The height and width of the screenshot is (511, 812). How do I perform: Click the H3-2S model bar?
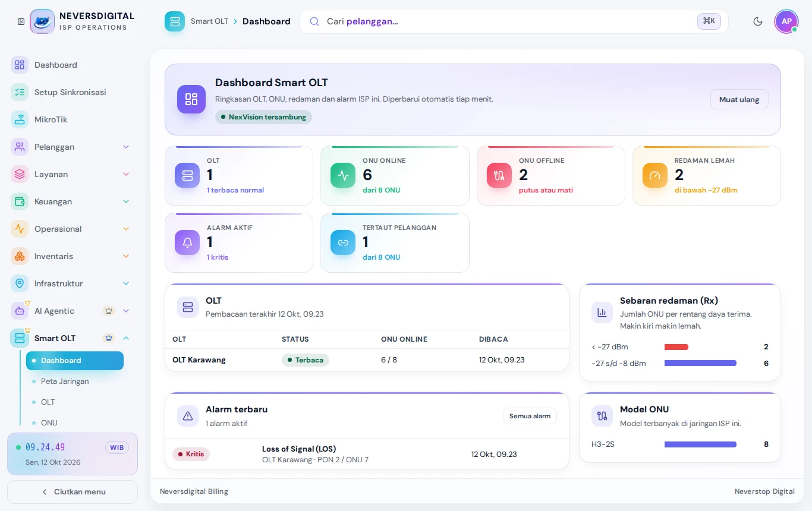tap(700, 444)
